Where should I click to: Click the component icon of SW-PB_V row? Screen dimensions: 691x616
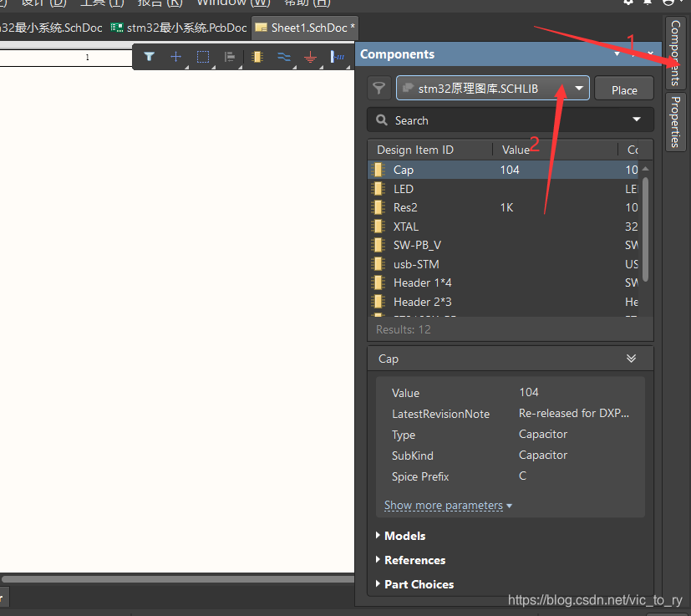pos(379,245)
